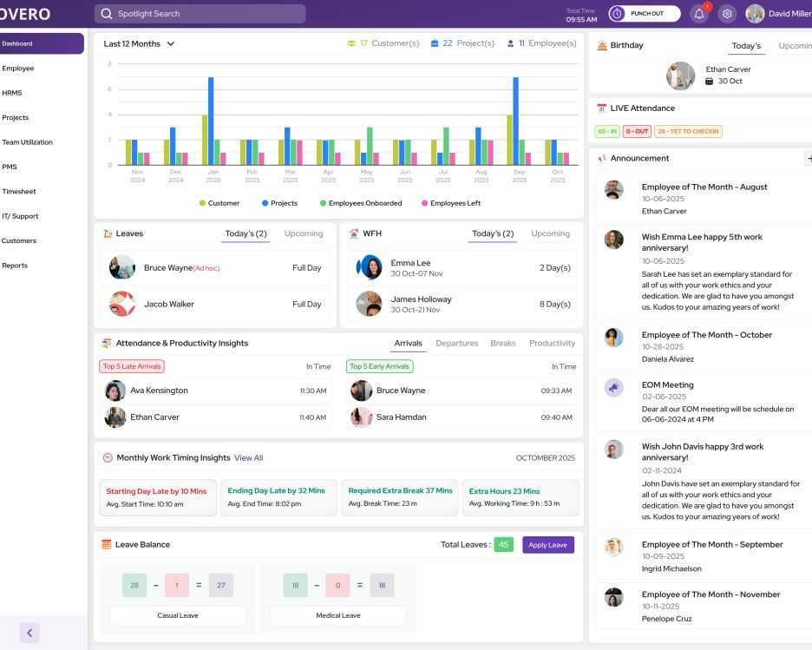Click the Project(s) count icon
Screen dimensions: 812x650
tap(435, 43)
